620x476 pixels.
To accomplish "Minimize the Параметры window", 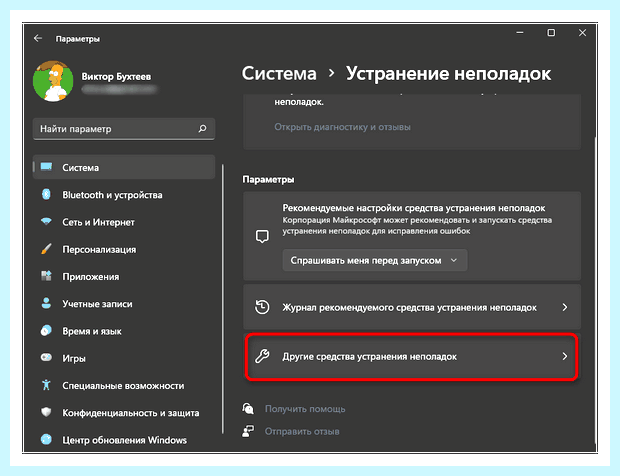I will 520,33.
